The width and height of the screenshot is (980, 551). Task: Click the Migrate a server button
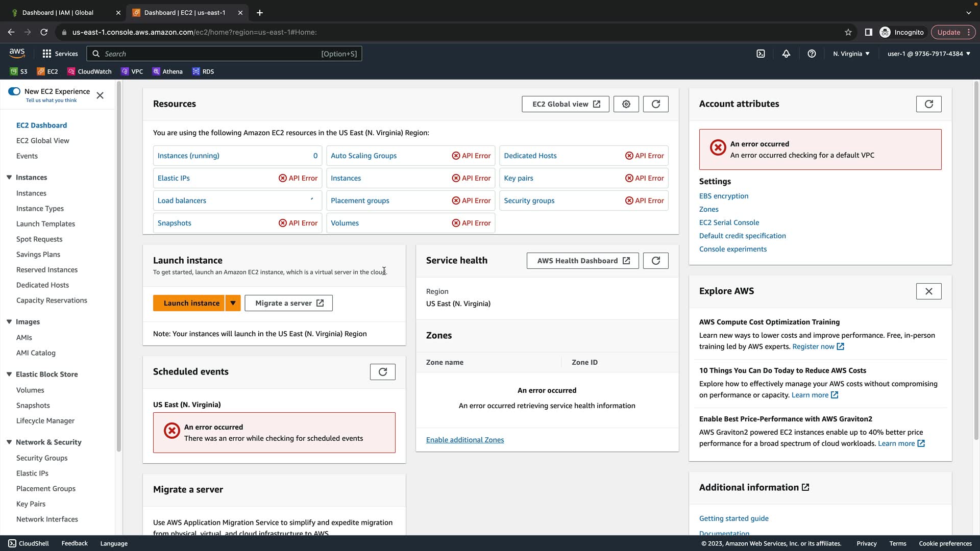point(288,303)
